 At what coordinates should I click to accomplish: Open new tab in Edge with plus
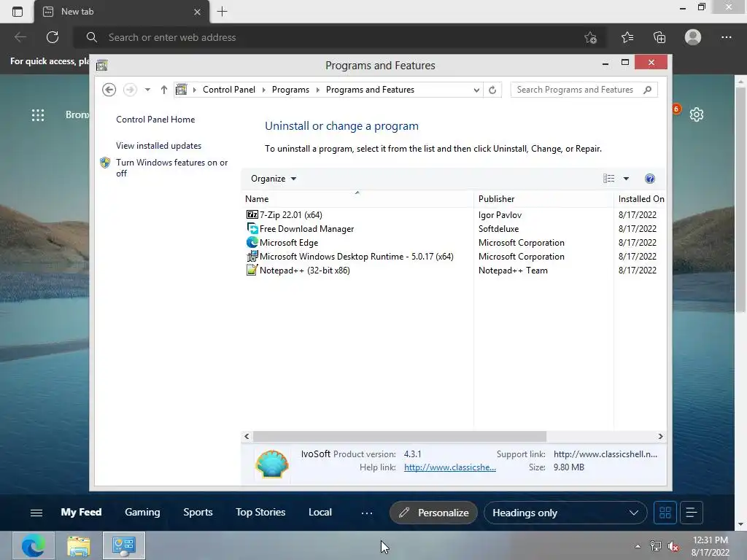222,12
